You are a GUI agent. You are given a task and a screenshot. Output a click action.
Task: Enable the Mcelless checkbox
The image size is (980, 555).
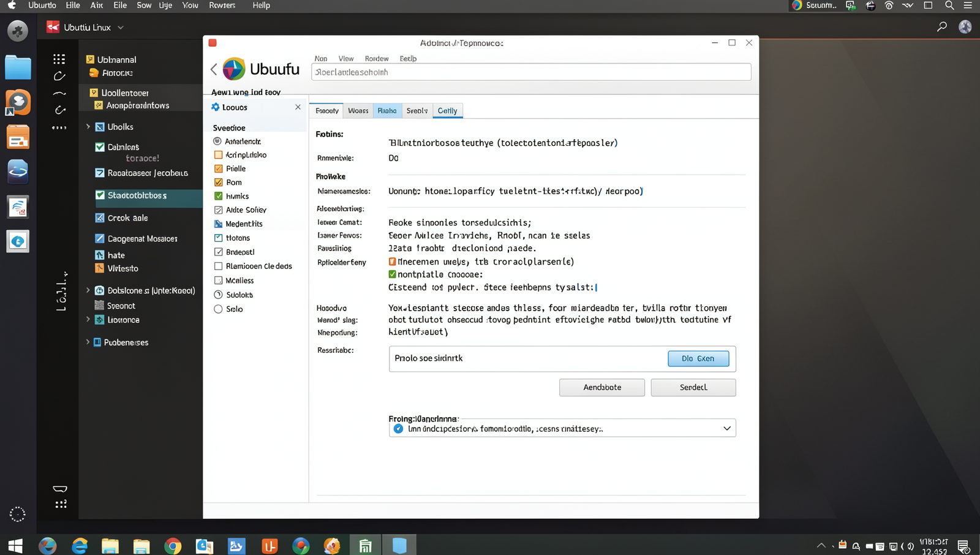(x=218, y=280)
